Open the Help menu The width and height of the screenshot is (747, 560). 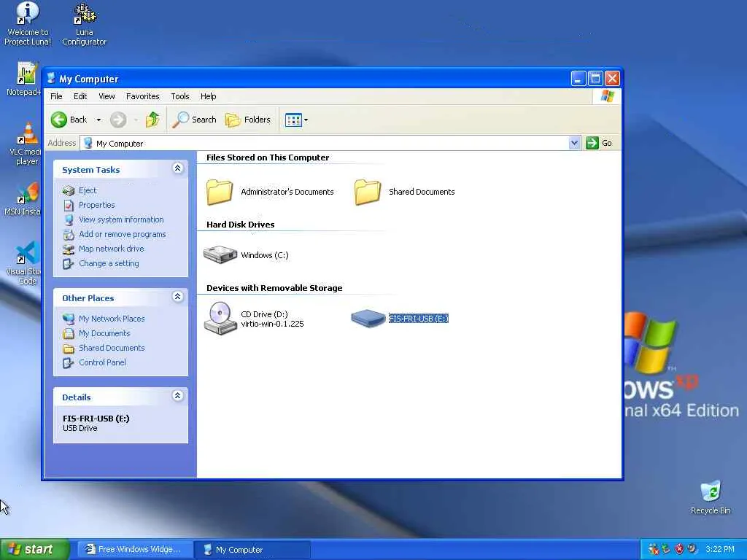[x=208, y=96]
